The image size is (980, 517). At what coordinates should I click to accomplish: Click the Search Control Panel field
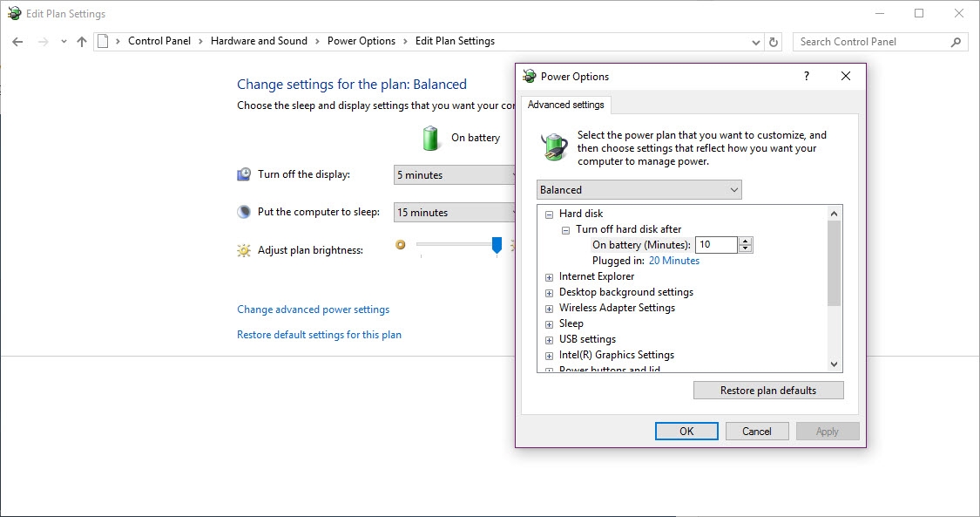click(880, 42)
